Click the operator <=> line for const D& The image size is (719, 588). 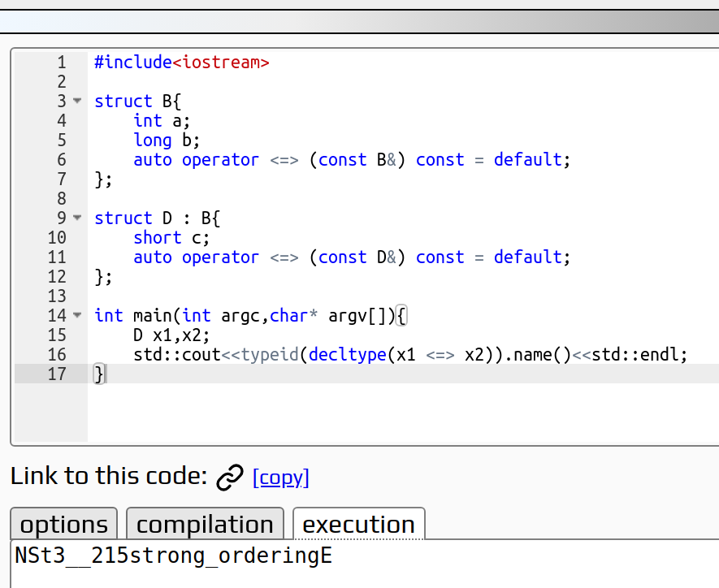[352, 257]
